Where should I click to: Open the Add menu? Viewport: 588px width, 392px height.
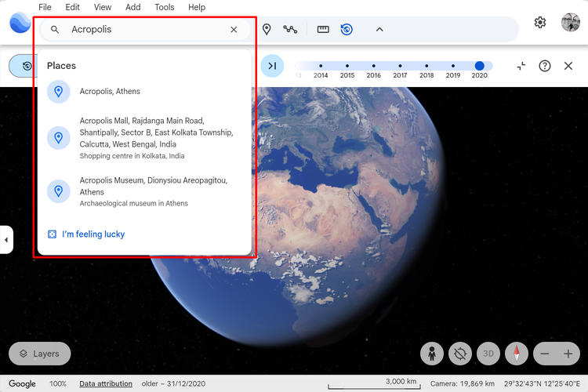tap(132, 7)
